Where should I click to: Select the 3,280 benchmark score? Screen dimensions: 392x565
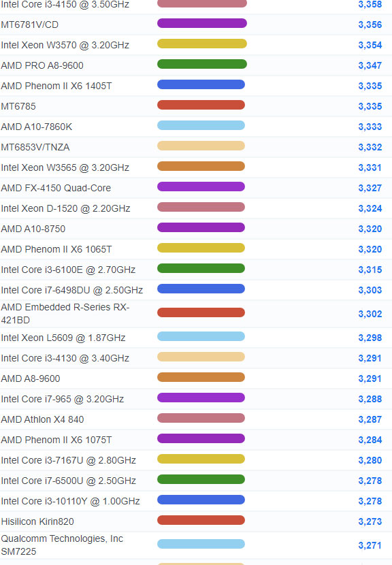tap(370, 460)
